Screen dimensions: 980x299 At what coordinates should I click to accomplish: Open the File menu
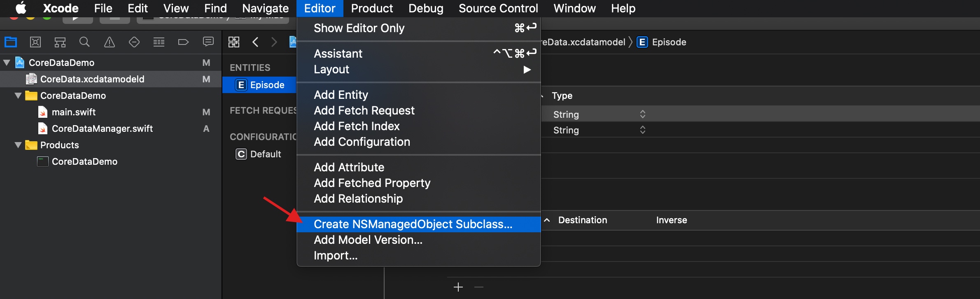point(103,8)
